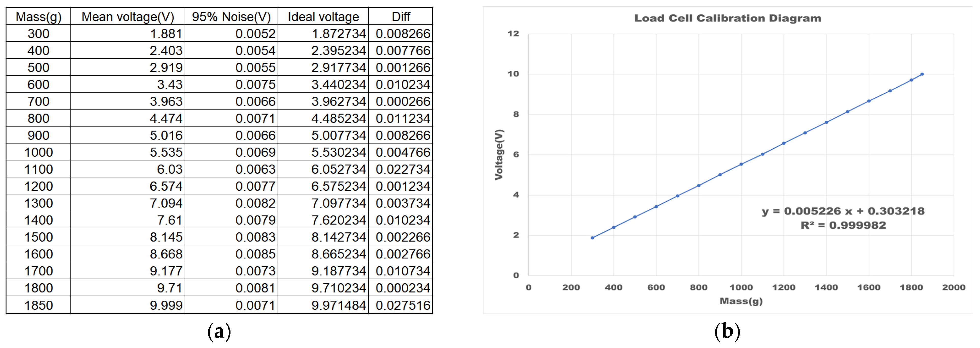Click the Mass(g) column header
980x348 pixels.
[x=38, y=17]
